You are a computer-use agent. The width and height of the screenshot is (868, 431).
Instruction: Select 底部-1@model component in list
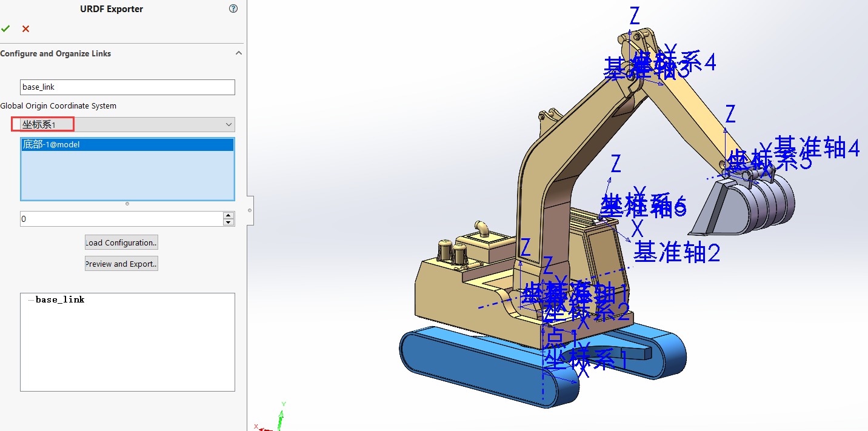(x=127, y=145)
